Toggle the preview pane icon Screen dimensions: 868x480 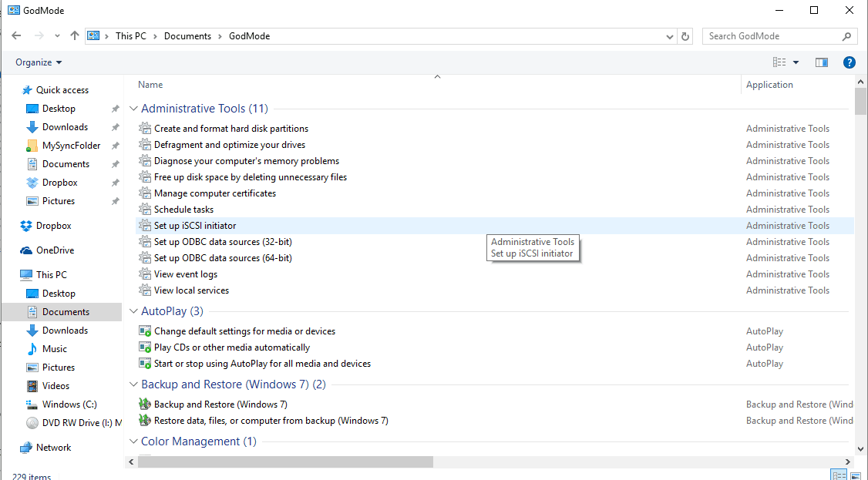tap(821, 62)
